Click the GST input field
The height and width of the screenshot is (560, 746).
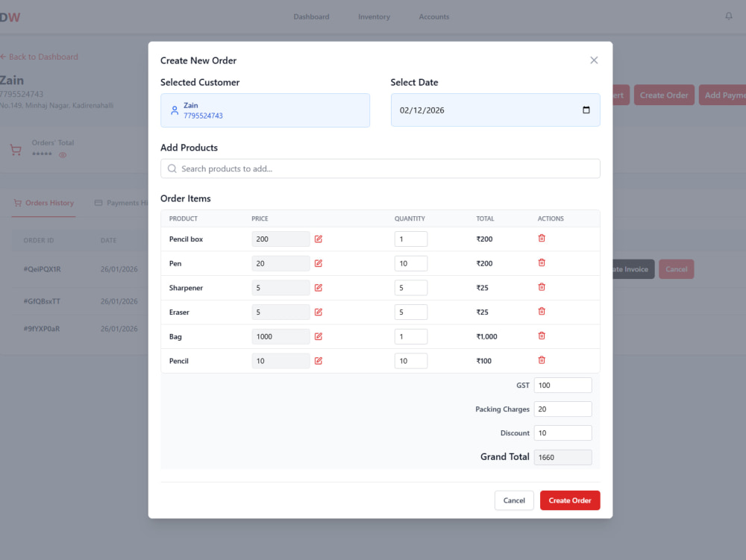[562, 385]
